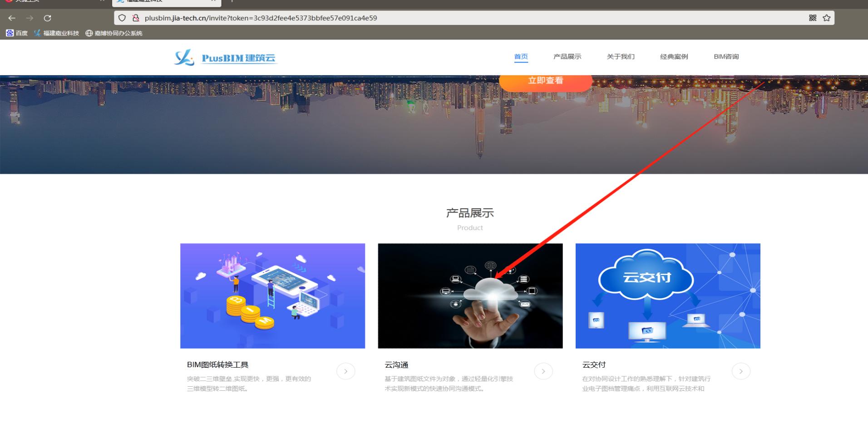Go to 产品展示 in navigation menu
The width and height of the screenshot is (868, 443).
[567, 57]
